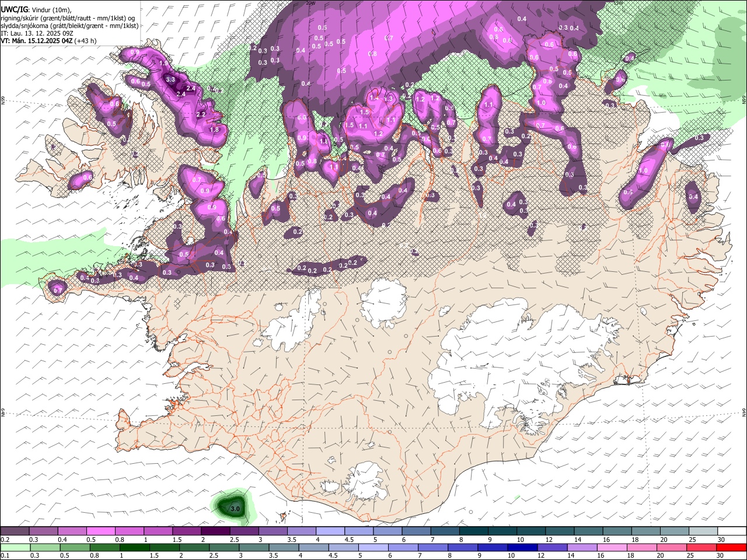
Task: Pick the pale green swatch at 0.1 in the lower scale
Action: [15, 547]
